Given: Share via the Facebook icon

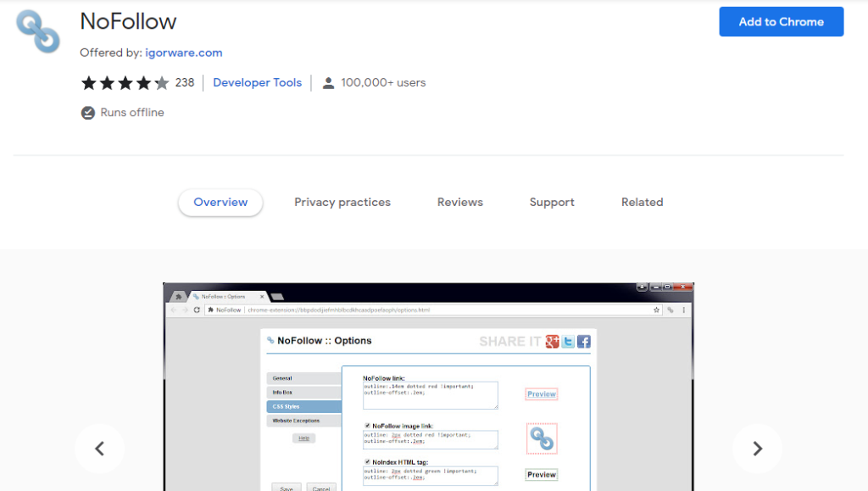Looking at the screenshot, I should 583,342.
